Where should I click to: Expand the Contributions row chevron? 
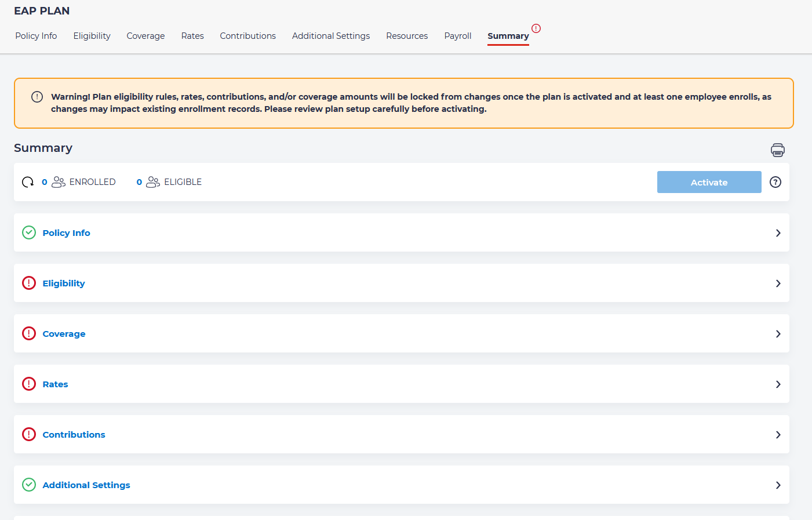[778, 435]
